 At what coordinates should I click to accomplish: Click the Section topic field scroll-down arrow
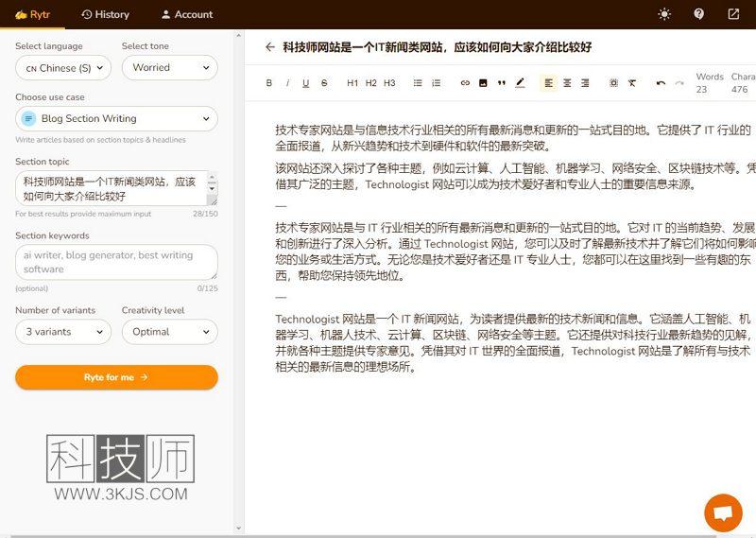212,189
